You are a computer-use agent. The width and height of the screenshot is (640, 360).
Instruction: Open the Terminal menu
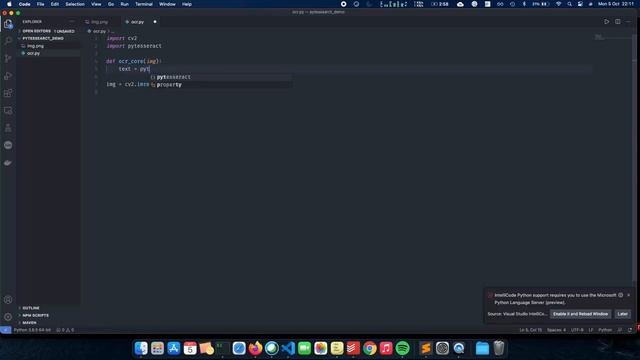click(144, 4)
